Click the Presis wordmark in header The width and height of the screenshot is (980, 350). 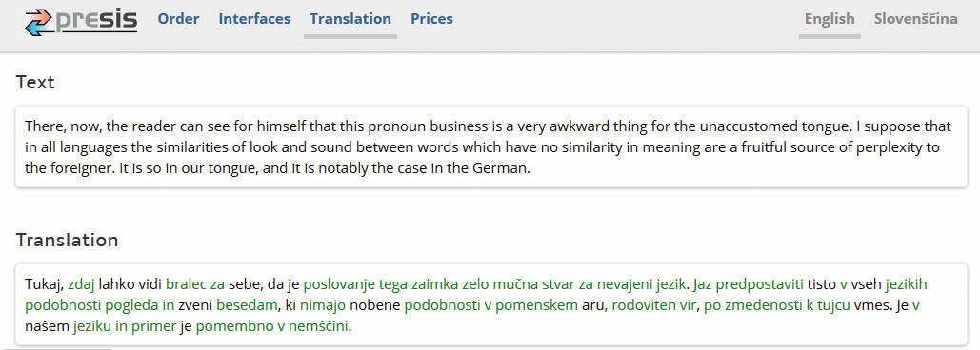point(96,20)
